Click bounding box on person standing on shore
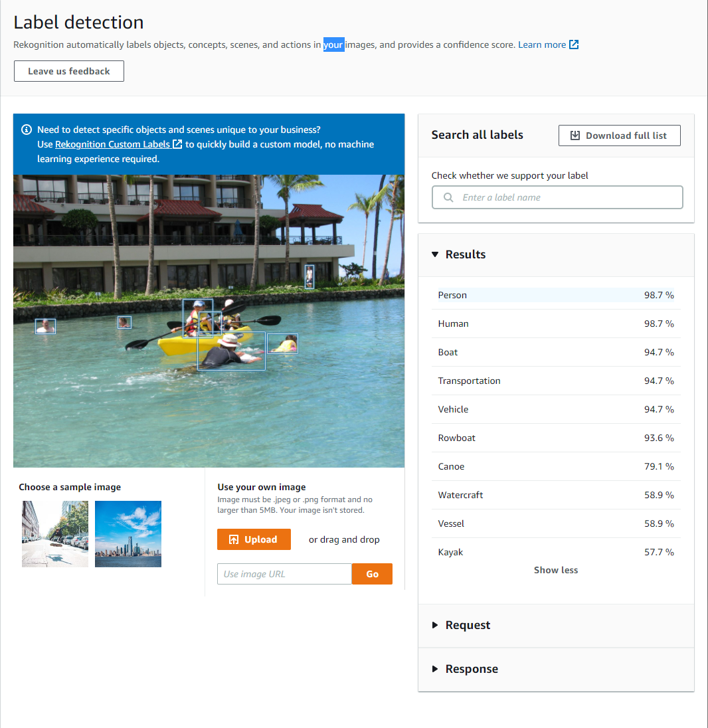This screenshot has height=728, width=708. 310,277
